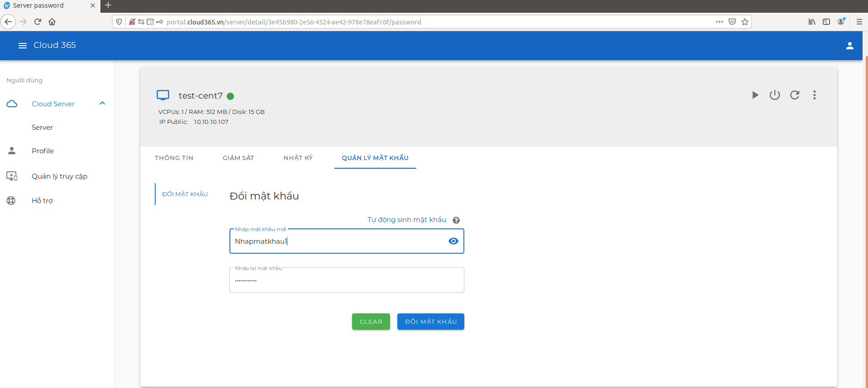This screenshot has height=388, width=868.
Task: Click the support lifebuoy icon
Action: [11, 200]
